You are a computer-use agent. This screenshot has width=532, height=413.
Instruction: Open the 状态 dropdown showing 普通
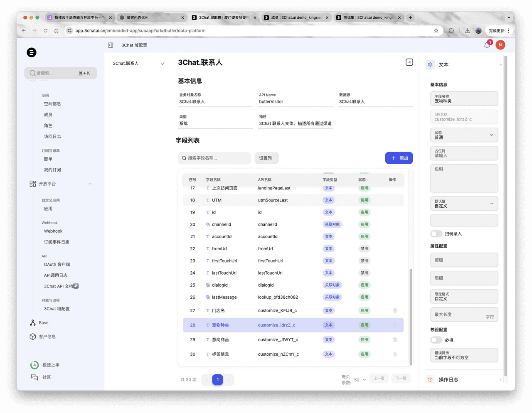click(x=464, y=135)
